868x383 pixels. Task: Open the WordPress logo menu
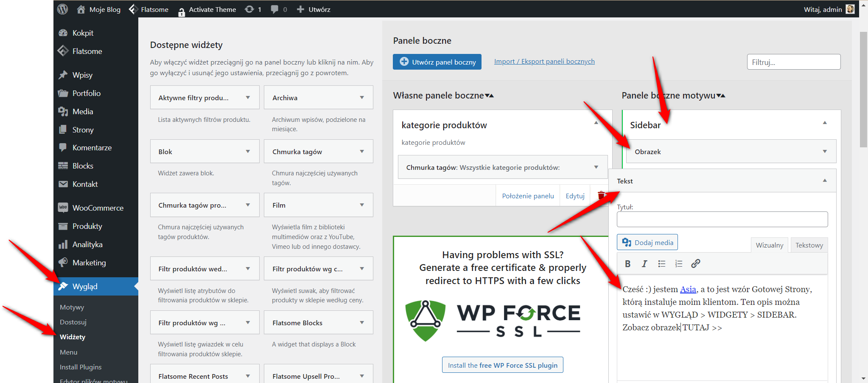point(63,9)
